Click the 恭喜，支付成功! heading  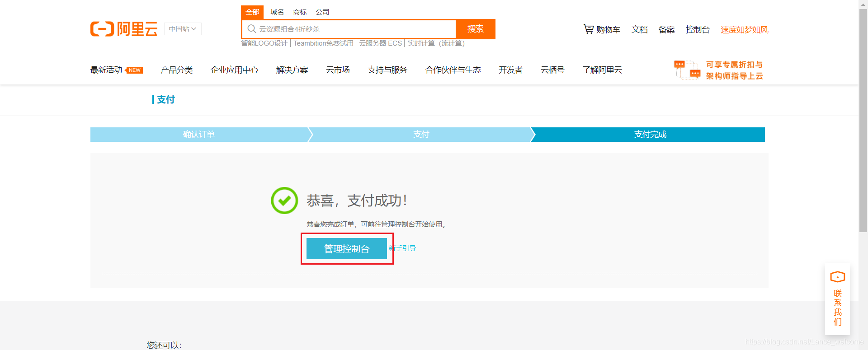[357, 201]
